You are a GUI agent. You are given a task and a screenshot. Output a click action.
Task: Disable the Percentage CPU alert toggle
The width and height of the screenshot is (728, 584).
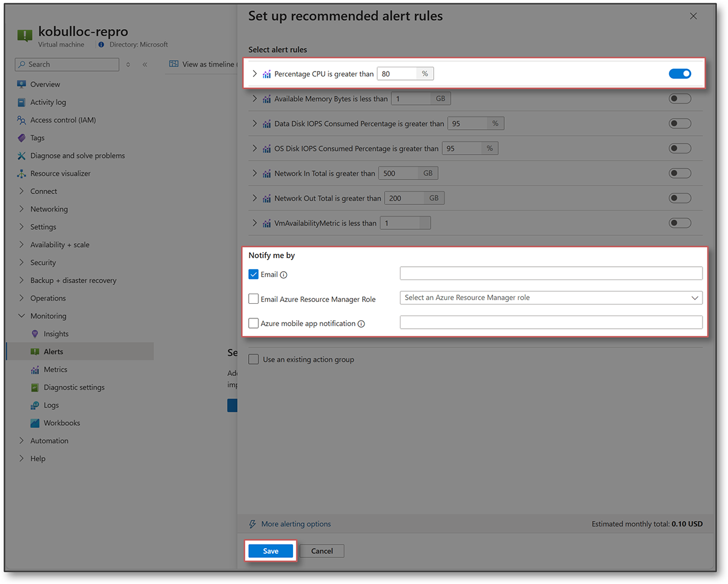click(x=679, y=74)
